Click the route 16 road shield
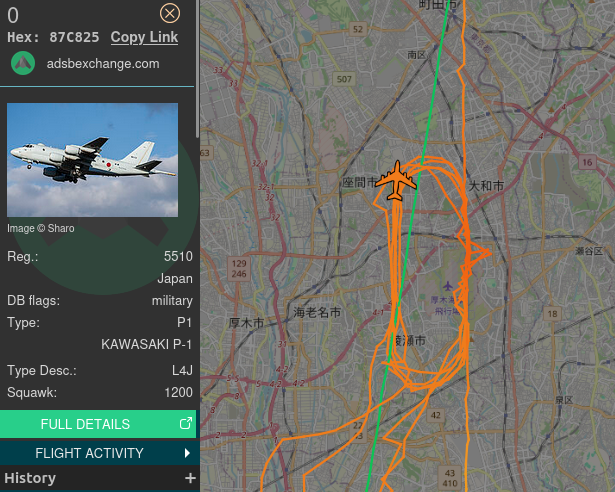Image resolution: width=615 pixels, height=492 pixels. tap(587, 162)
